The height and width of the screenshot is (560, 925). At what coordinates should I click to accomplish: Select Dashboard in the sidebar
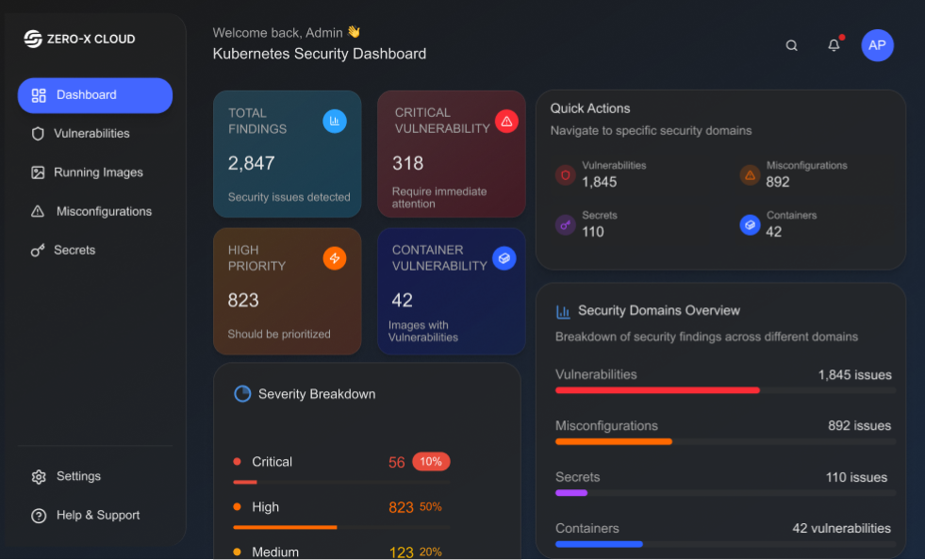point(95,95)
